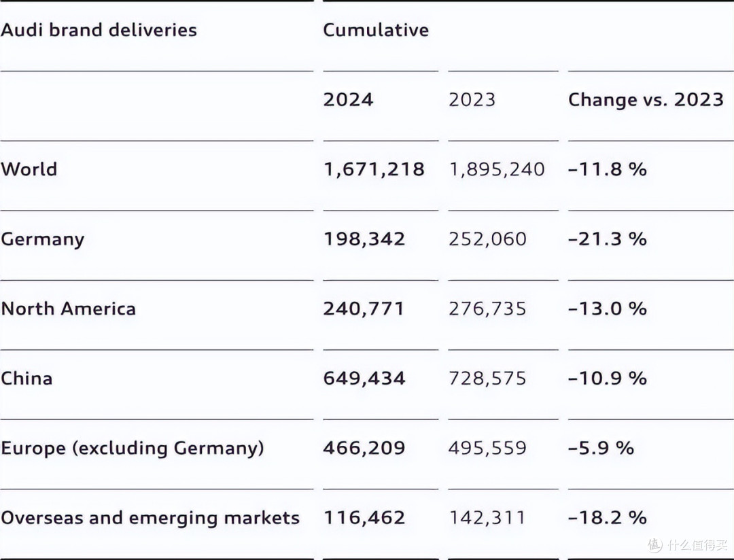Select the 'Cumulative' column heading
This screenshot has width=734, height=560.
(x=376, y=30)
